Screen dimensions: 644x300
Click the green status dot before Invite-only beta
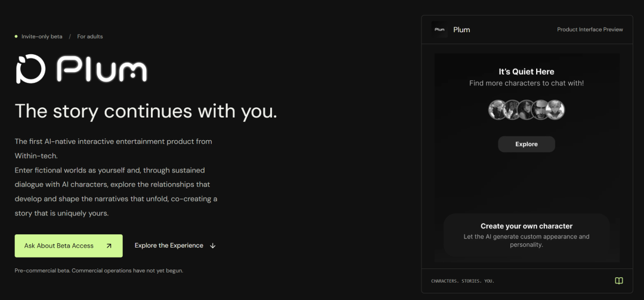(16, 36)
